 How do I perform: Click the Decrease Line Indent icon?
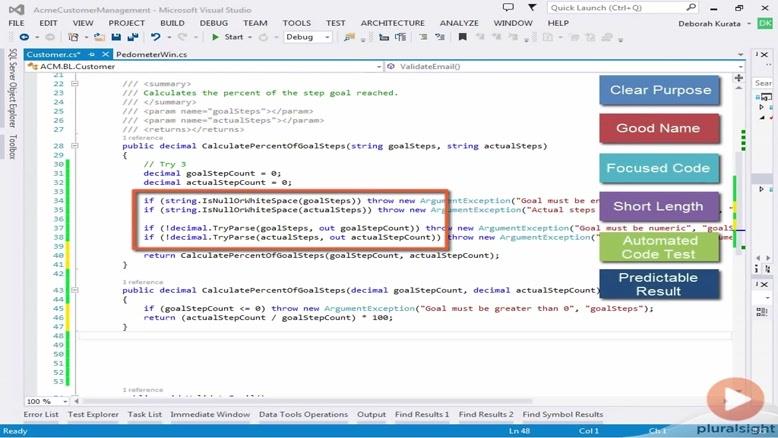pos(384,37)
